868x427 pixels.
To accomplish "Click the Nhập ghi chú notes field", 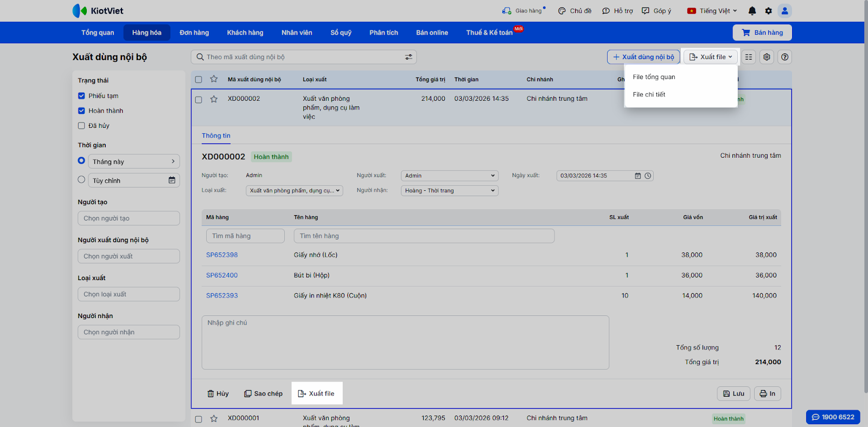I will pos(405,342).
